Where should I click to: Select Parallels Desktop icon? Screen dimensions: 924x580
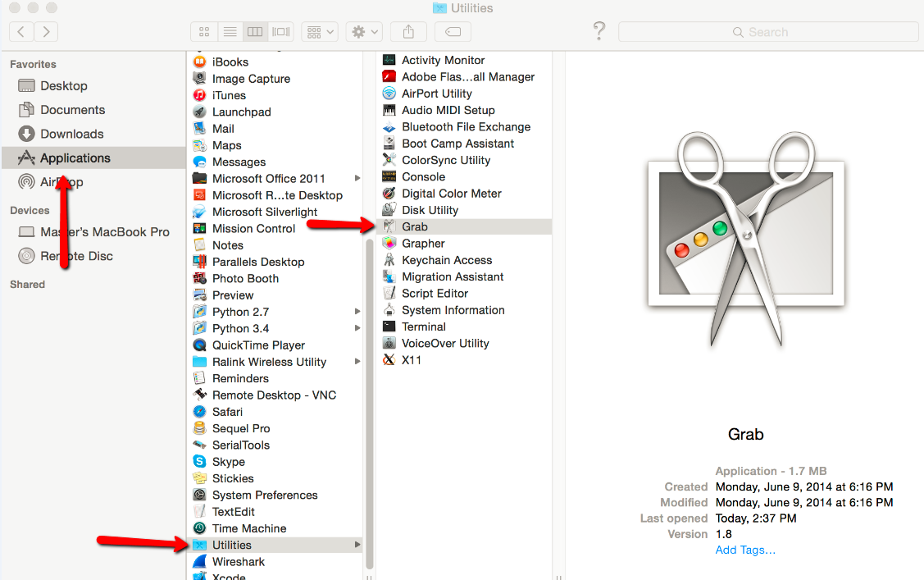point(200,262)
